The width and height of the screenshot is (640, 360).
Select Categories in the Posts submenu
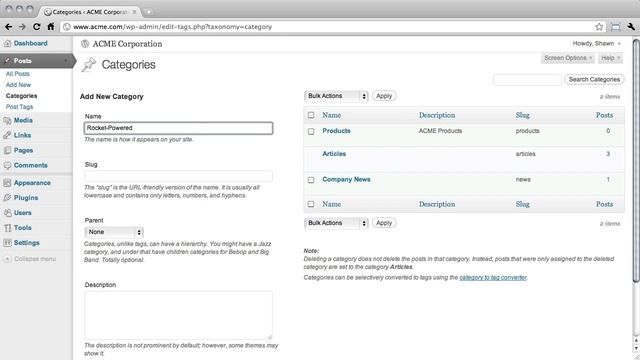[x=21, y=96]
